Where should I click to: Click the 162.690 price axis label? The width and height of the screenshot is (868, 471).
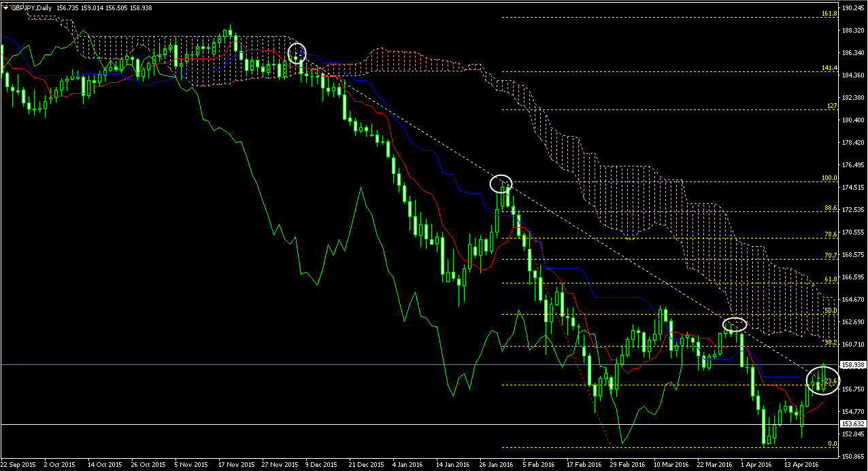coord(853,322)
